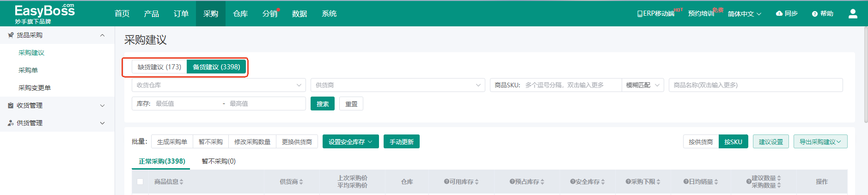Tick the select-all checkbox in table header
Viewport: 868px width, 195px height.
[x=140, y=182]
